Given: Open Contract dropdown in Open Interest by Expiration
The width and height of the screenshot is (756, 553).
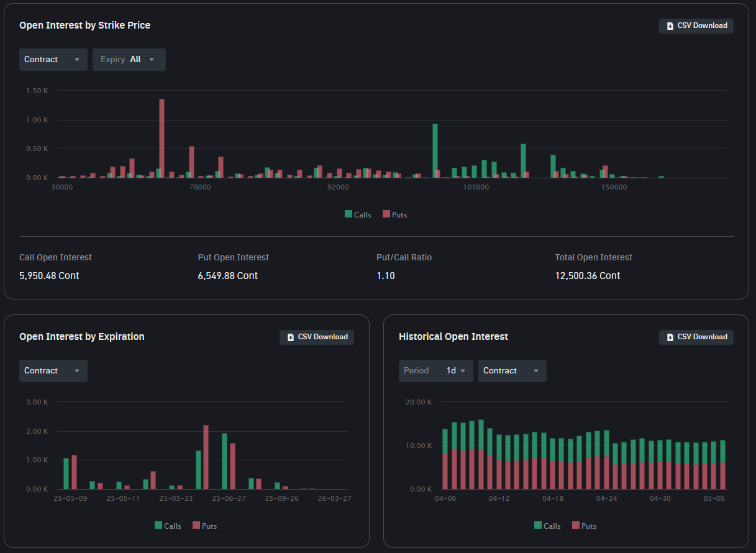Looking at the screenshot, I should point(53,371).
